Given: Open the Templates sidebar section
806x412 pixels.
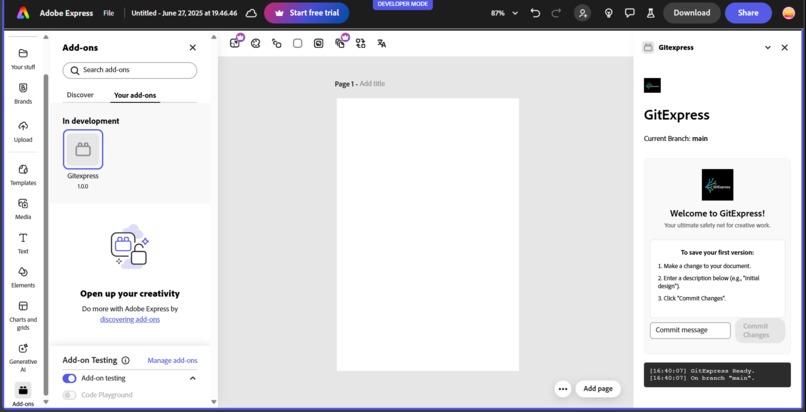Looking at the screenshot, I should coord(23,175).
